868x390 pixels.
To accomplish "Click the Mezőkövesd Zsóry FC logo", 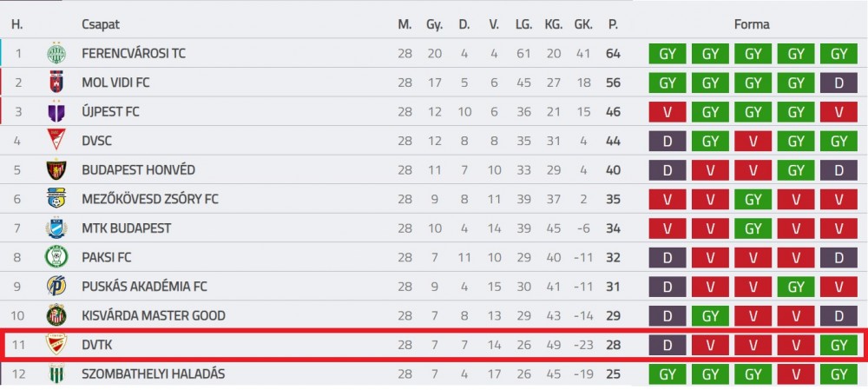I will pyautogui.click(x=56, y=199).
